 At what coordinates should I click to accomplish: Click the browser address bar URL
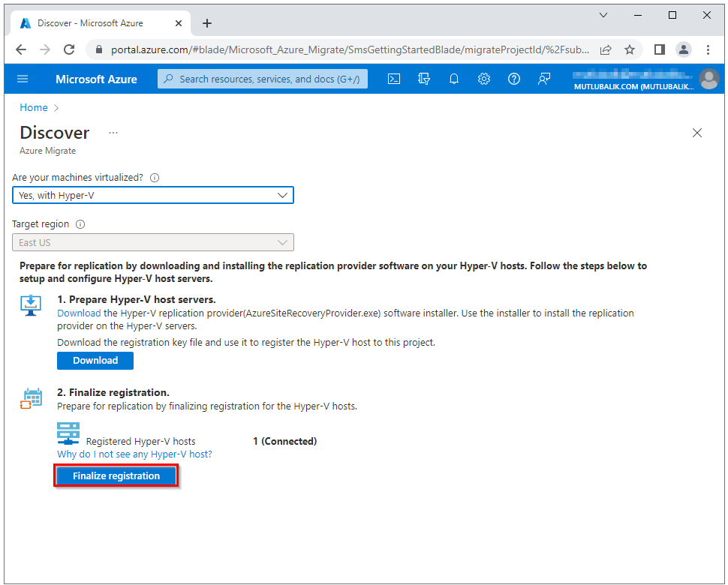[350, 49]
